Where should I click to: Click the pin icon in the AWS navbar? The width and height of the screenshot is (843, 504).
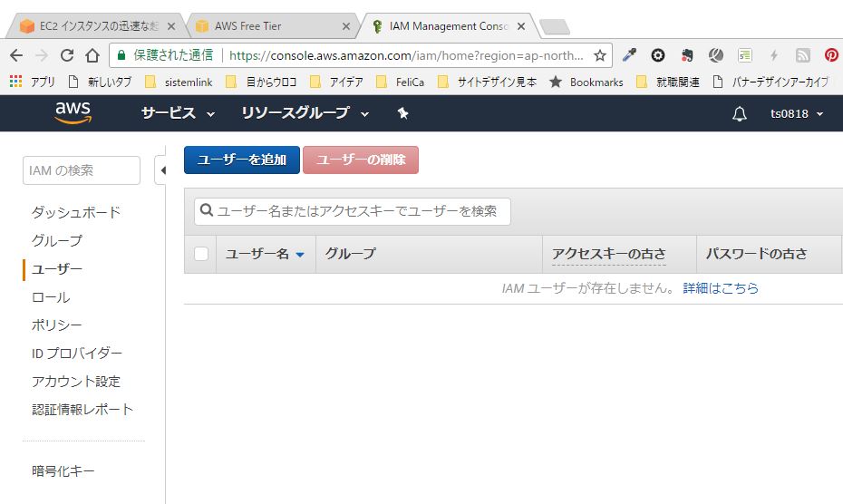click(x=402, y=113)
